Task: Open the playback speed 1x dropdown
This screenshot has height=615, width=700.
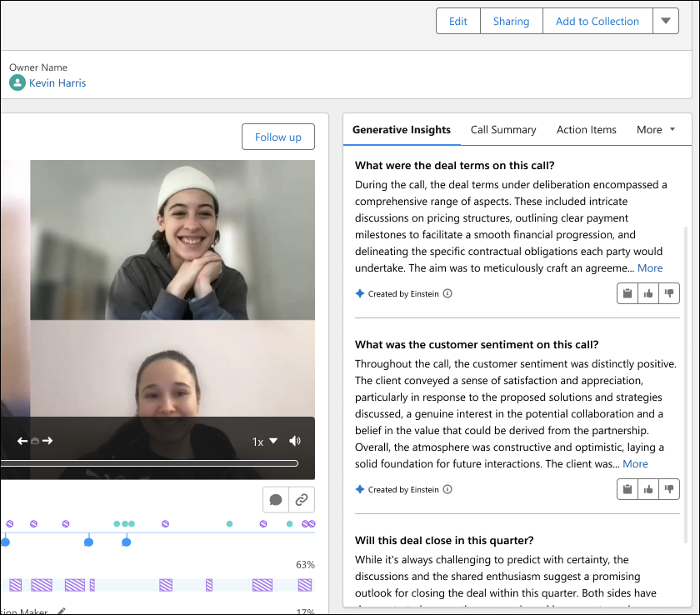Action: click(265, 441)
